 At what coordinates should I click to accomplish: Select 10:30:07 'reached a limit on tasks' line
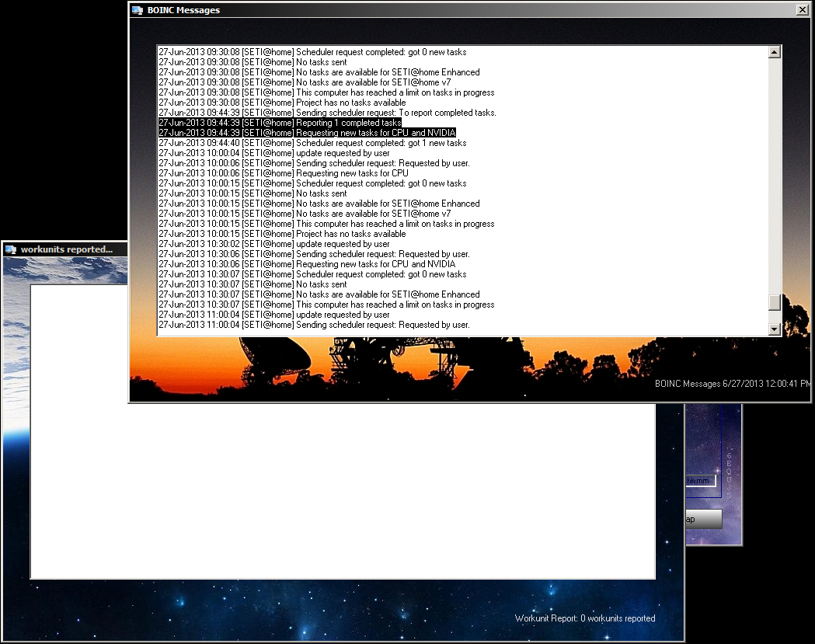pos(326,305)
